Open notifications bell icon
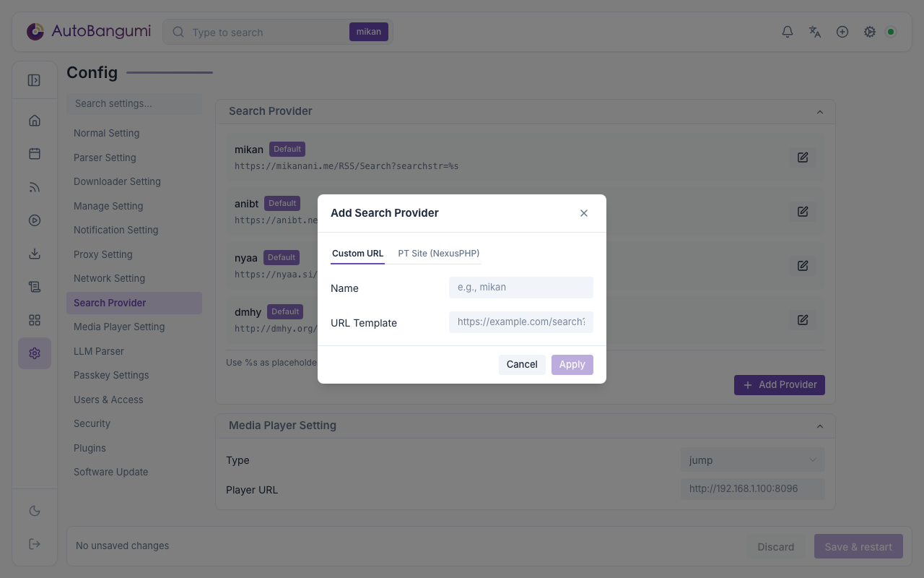The width and height of the screenshot is (924, 578). pyautogui.click(x=788, y=32)
